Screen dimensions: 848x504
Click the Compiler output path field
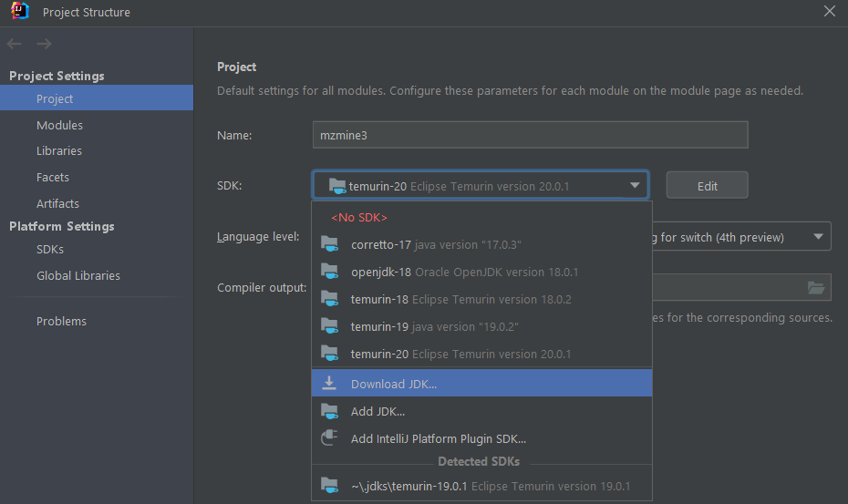click(741, 287)
